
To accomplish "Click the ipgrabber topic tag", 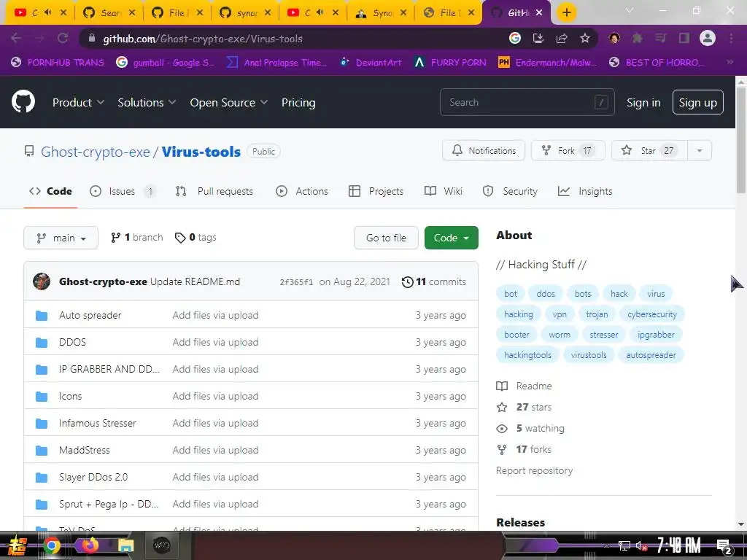I will [x=656, y=335].
